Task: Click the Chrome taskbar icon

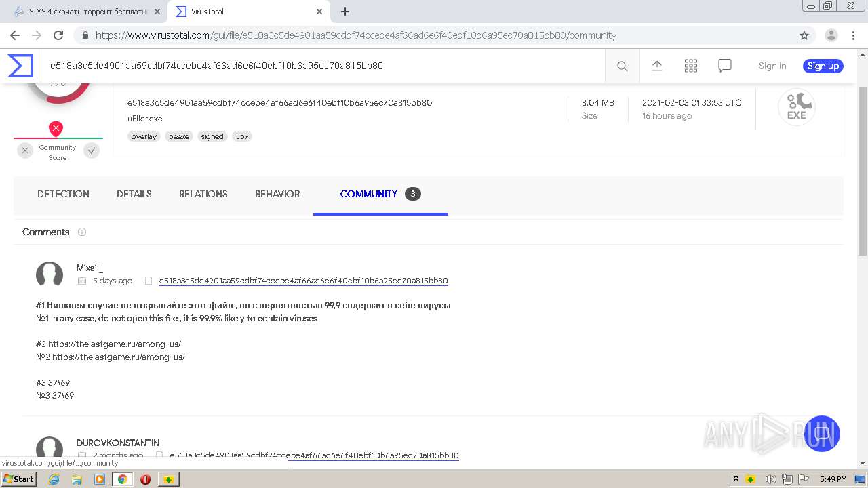Action: [122, 479]
